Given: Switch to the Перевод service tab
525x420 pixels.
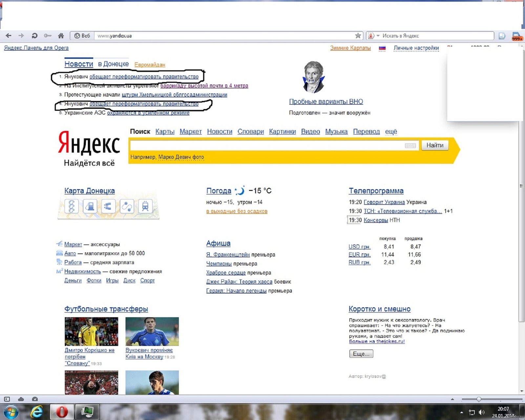Looking at the screenshot, I should point(366,132).
